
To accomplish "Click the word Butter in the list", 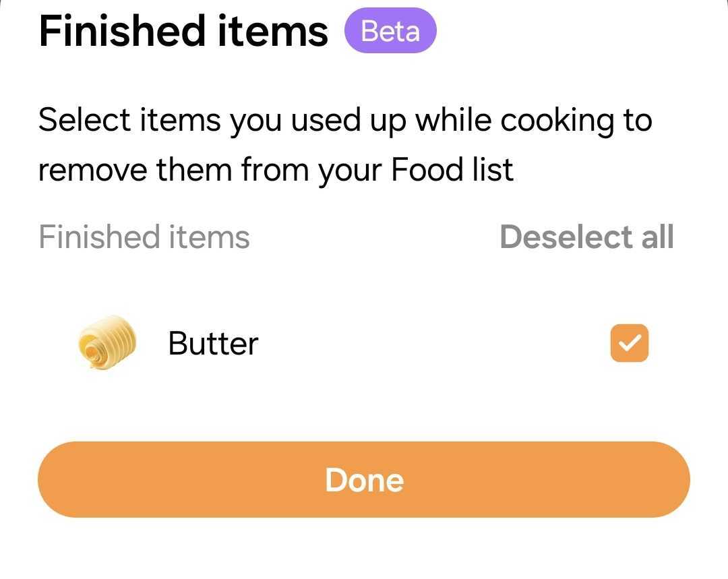I will (x=213, y=344).
